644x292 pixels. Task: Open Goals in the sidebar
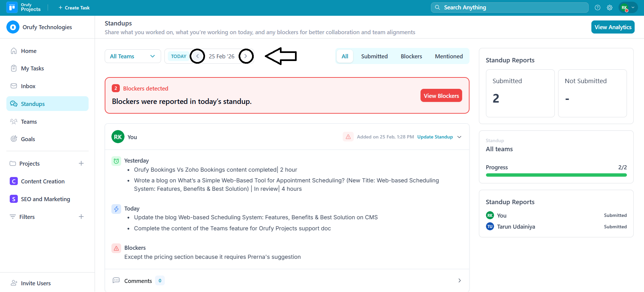[x=28, y=139]
